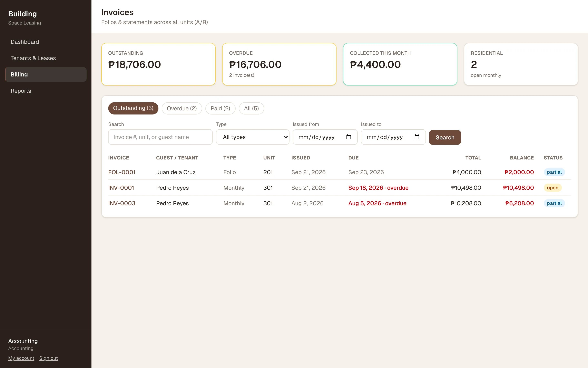The width and height of the screenshot is (588, 368).
Task: Click the BALANCE column header
Action: [522, 158]
